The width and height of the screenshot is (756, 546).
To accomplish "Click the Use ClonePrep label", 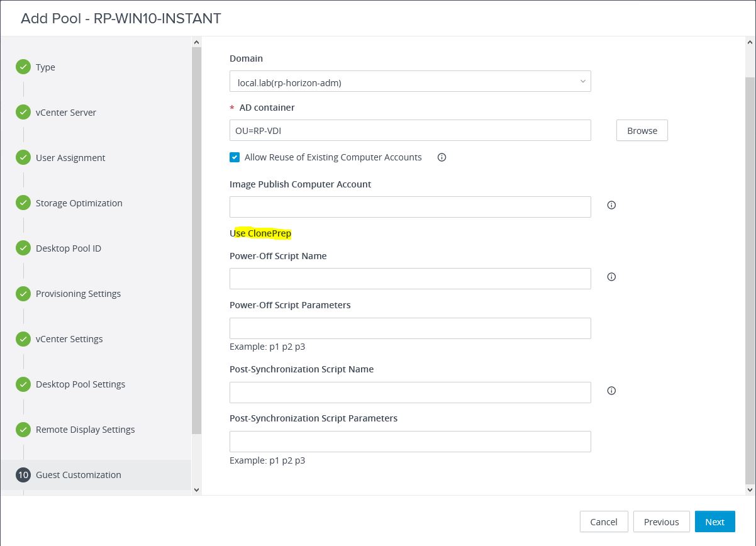I will pos(260,233).
